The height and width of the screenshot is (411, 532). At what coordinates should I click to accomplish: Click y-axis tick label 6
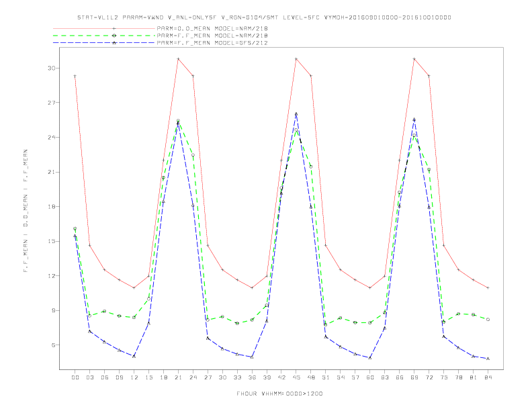tap(53, 345)
